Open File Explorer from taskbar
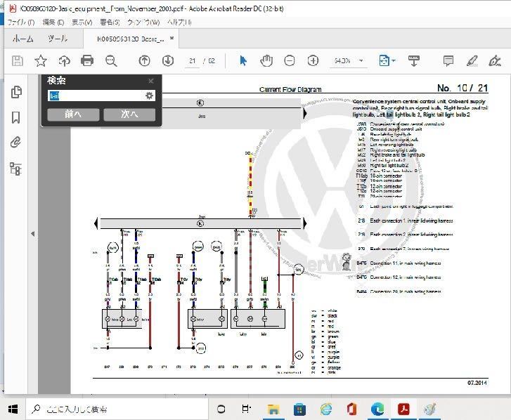 click(x=273, y=409)
